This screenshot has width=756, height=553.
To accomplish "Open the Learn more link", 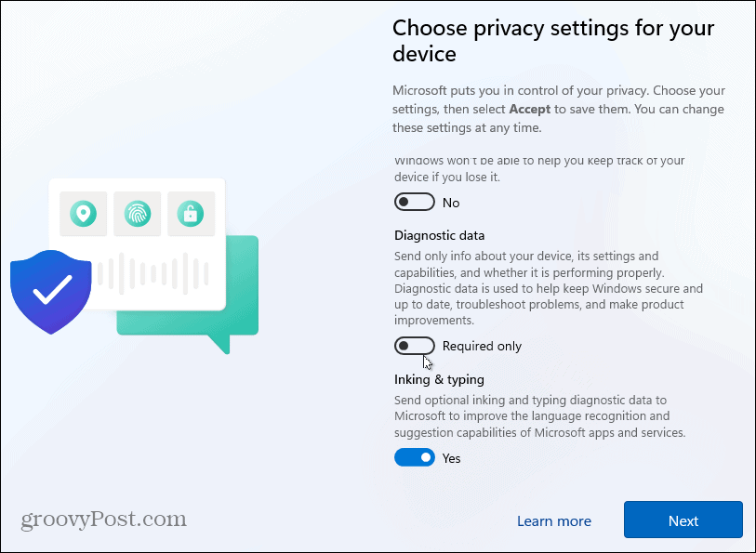I will point(553,520).
